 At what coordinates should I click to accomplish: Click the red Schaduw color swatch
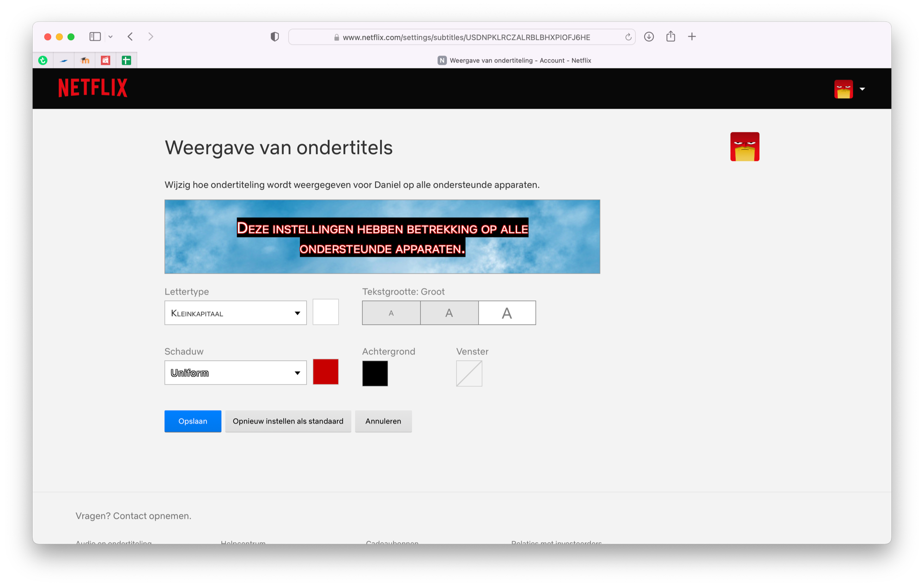[326, 372]
